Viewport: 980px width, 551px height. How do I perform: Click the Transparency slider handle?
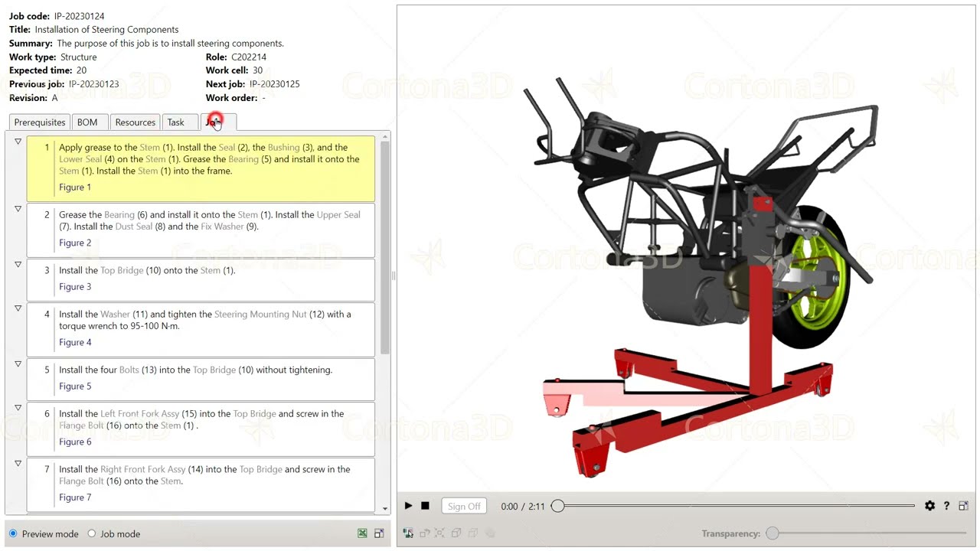773,533
